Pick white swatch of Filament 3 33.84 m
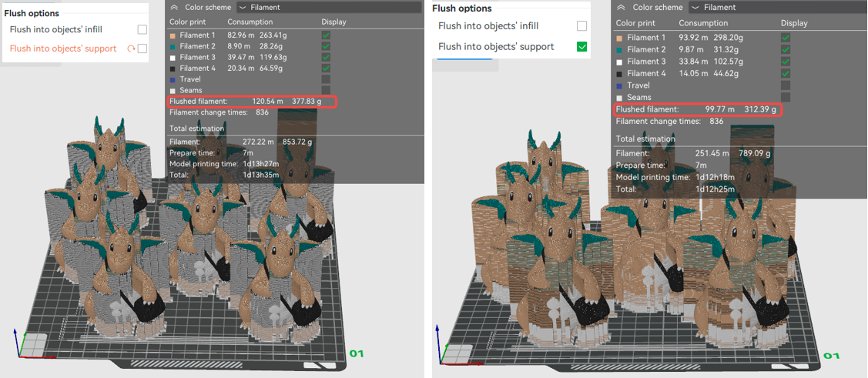868x378 pixels. (619, 62)
